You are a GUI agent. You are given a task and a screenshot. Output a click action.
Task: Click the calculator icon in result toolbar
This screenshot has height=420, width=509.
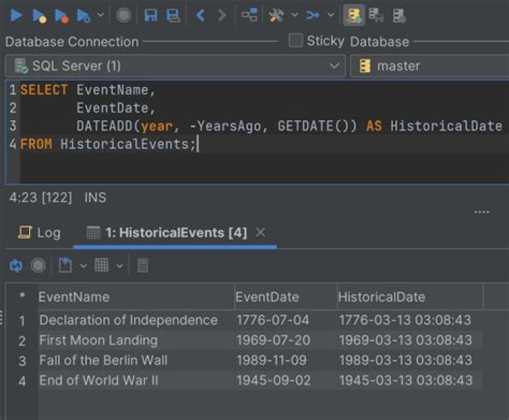(143, 265)
